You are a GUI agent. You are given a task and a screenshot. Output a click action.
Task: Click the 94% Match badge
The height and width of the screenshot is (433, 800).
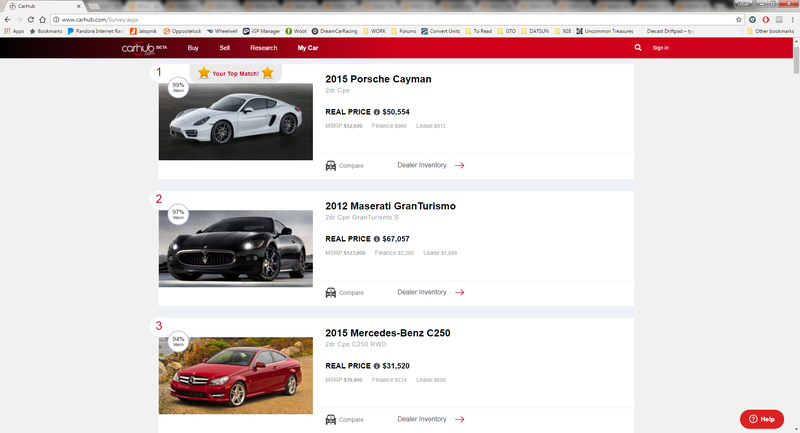(178, 341)
